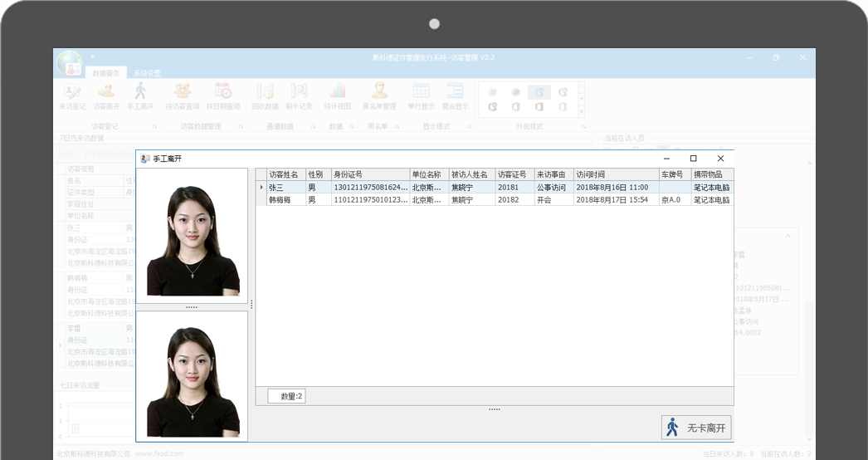Click the 来访事由 column header
The image size is (868, 460).
[553, 174]
